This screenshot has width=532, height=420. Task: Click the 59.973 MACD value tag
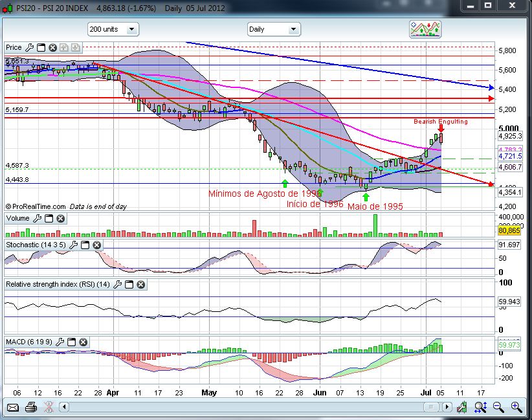(x=509, y=345)
